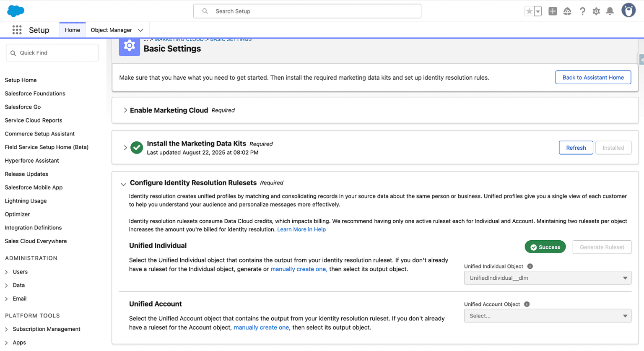Open Setup Home in sidebar
Screen dimensions: 644x351
(21, 80)
